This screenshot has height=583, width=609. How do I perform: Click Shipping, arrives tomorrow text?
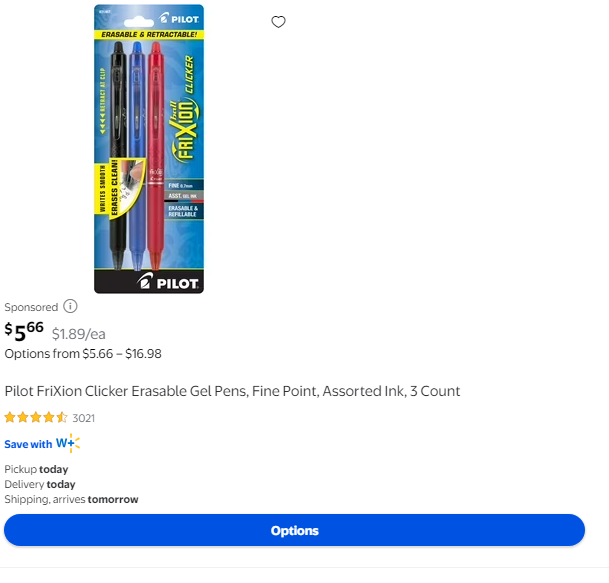click(71, 499)
